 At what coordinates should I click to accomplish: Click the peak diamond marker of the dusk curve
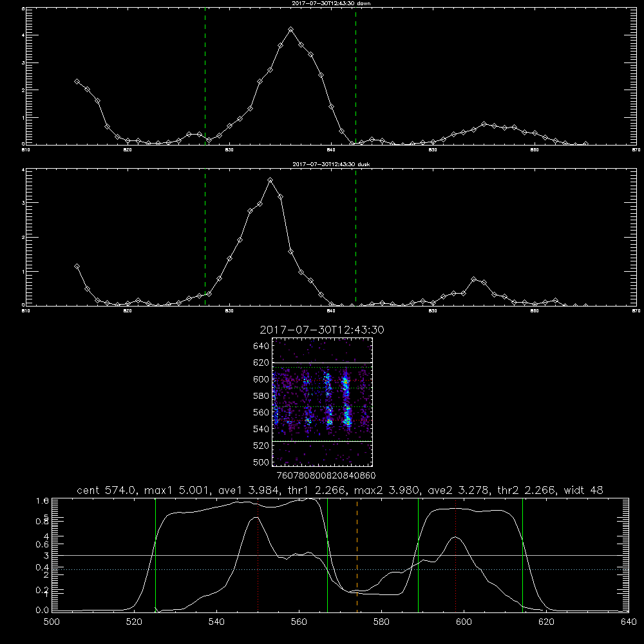270,180
